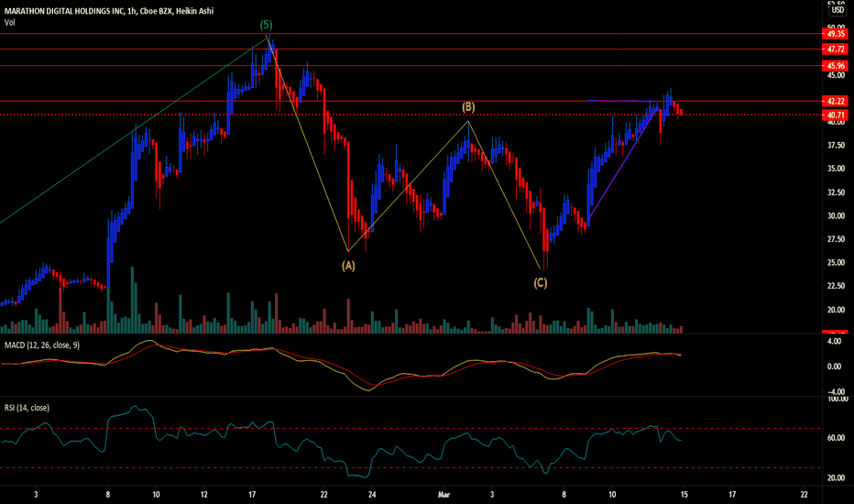The height and width of the screenshot is (504, 854).
Task: Click the (B) wave label
Action: coord(468,107)
